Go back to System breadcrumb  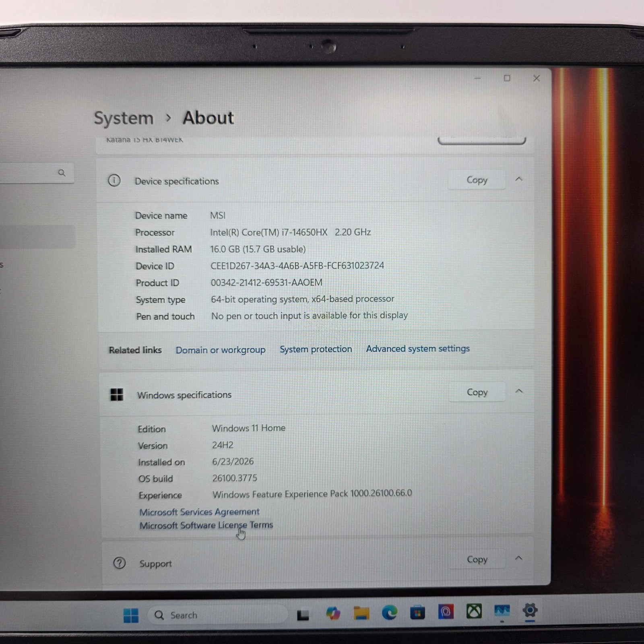click(124, 118)
